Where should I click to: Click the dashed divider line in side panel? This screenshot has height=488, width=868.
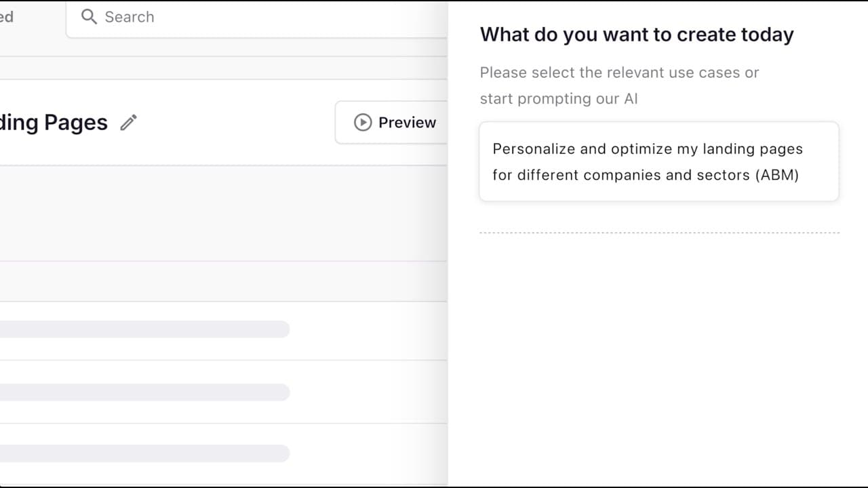point(658,232)
